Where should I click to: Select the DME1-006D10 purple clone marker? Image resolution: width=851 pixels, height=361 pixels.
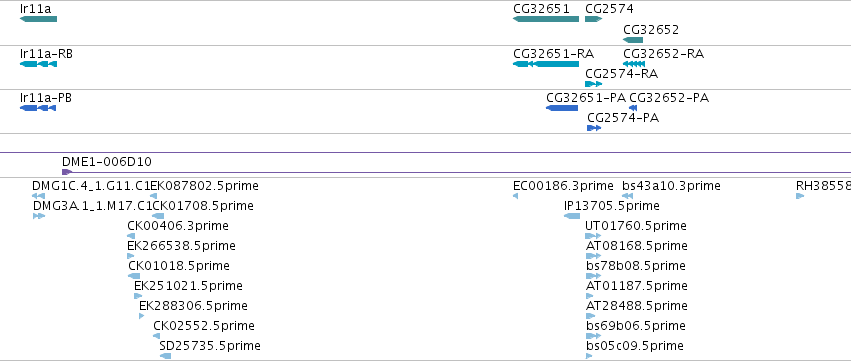click(x=67, y=172)
